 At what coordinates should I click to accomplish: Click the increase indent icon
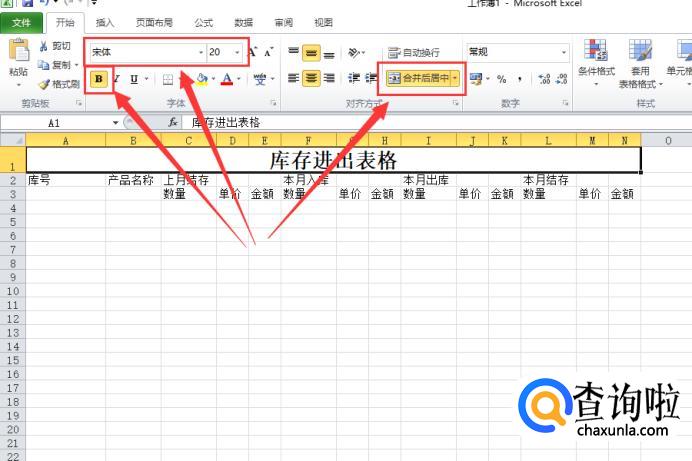point(371,79)
